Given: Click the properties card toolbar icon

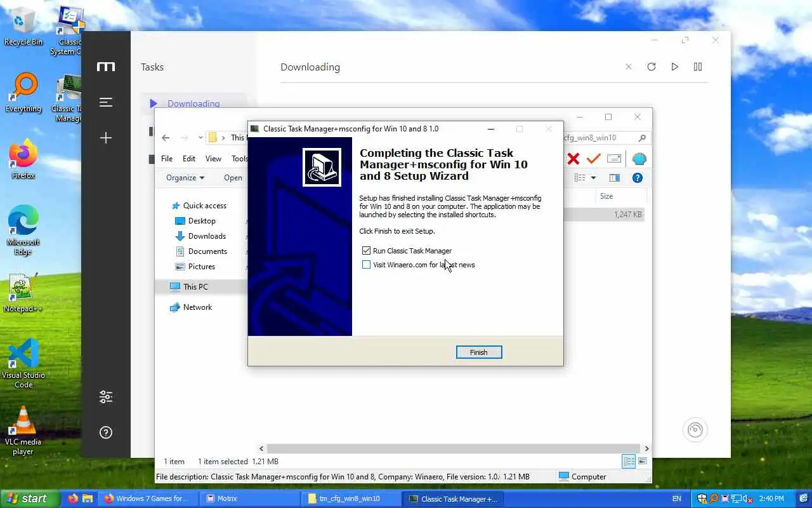Looking at the screenshot, I should [x=614, y=159].
